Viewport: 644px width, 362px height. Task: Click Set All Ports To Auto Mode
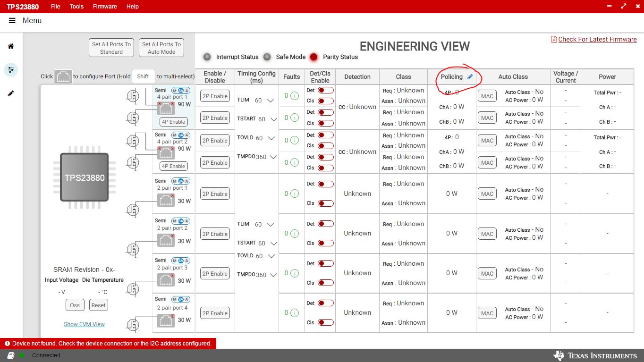pos(161,48)
